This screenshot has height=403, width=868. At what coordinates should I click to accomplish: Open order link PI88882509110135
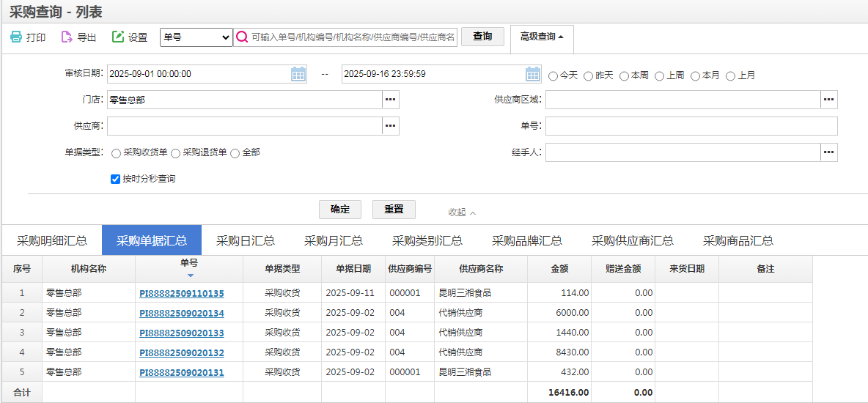(181, 293)
